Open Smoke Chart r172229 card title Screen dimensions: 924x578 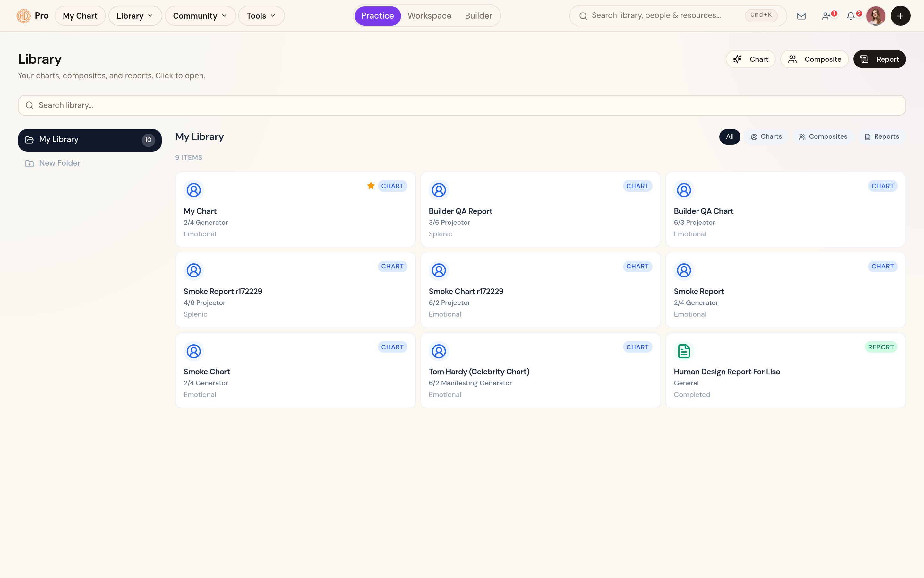click(466, 291)
